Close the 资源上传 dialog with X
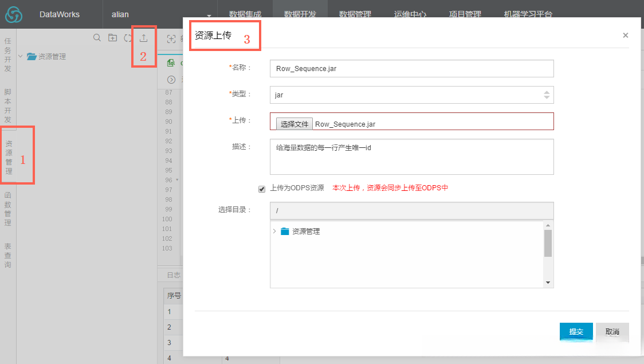The width and height of the screenshot is (644, 364). tap(626, 36)
